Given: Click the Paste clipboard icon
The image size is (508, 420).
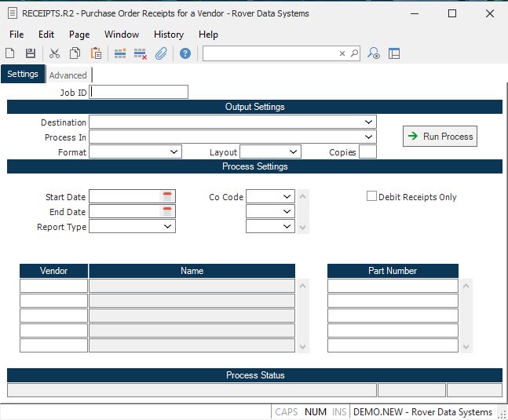Looking at the screenshot, I should 96,53.
